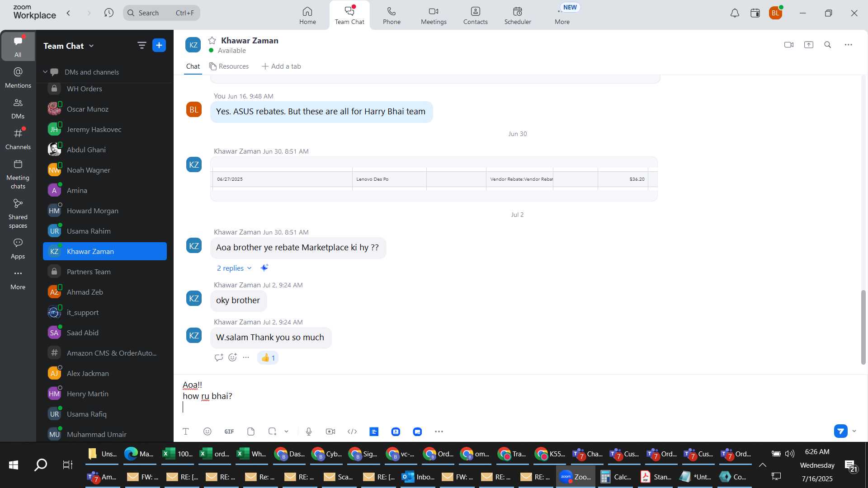Switch to the Phone tab
This screenshot has height=488, width=868.
(392, 15)
